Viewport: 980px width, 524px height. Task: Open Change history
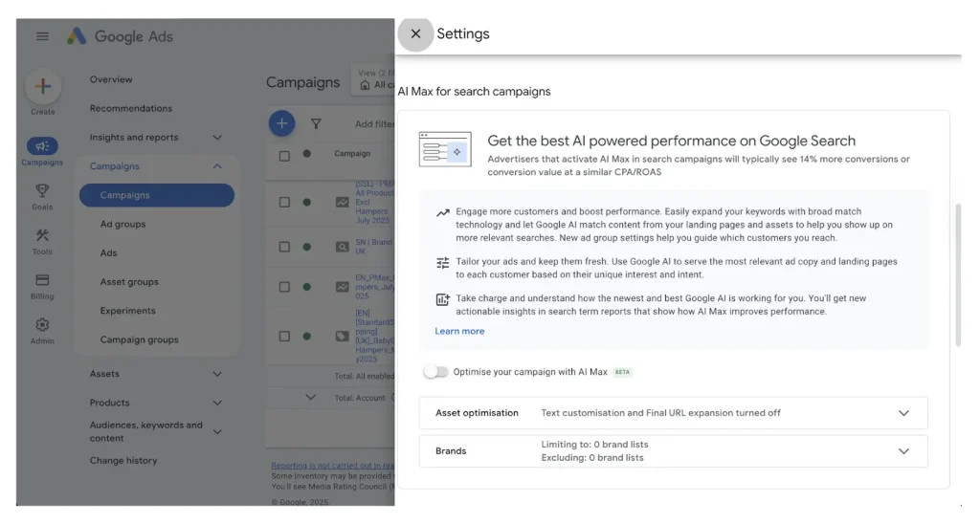[123, 460]
